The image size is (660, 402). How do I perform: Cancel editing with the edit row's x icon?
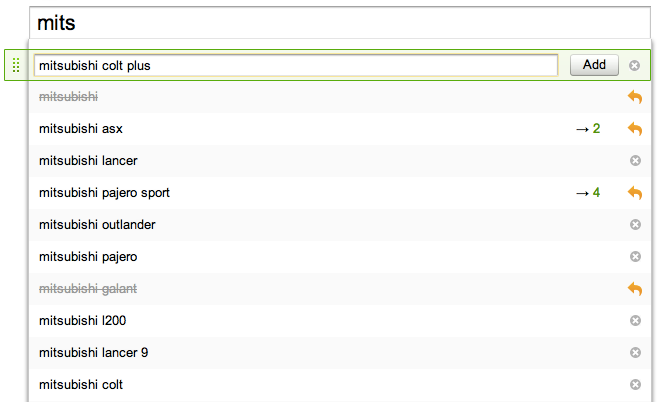click(x=634, y=65)
